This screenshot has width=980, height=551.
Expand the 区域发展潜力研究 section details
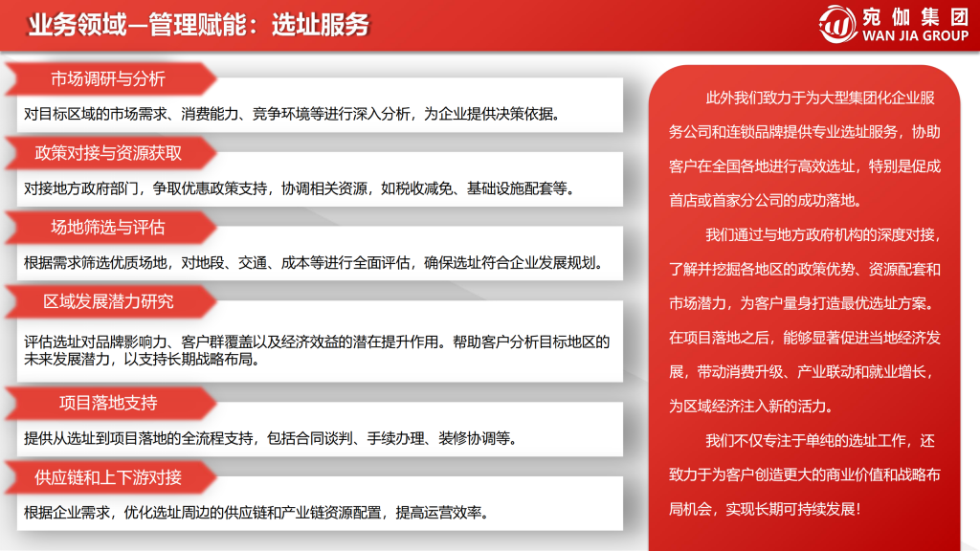110,299
